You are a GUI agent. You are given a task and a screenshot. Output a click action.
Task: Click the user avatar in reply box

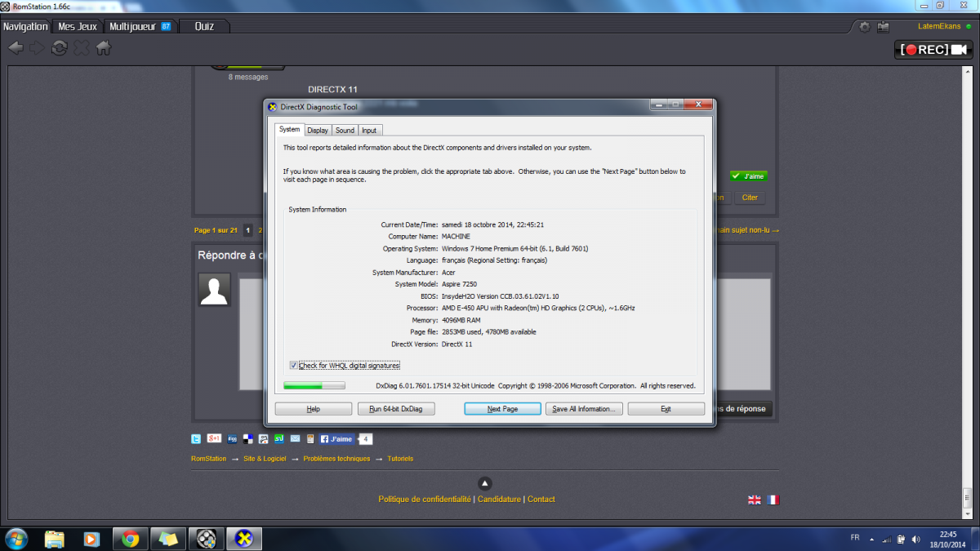(215, 290)
